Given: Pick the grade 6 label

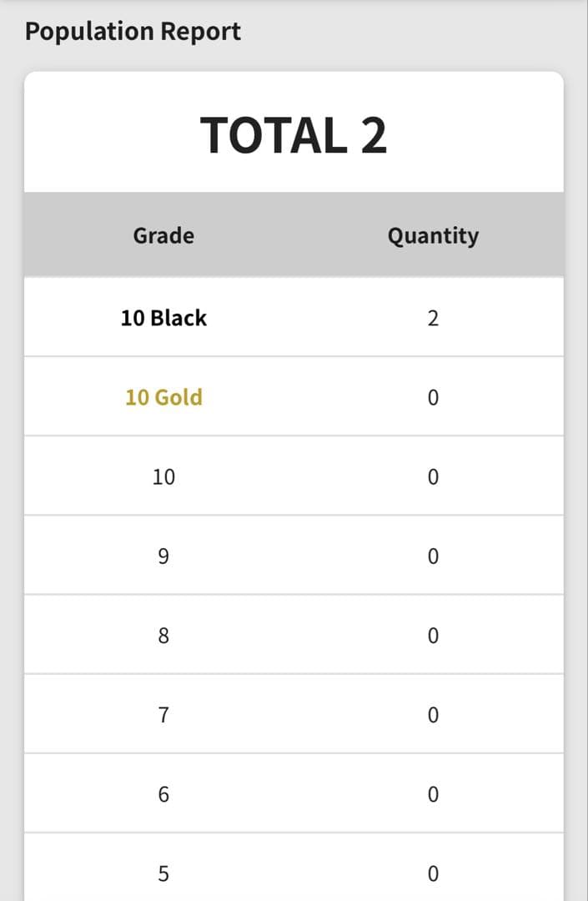Looking at the screenshot, I should pyautogui.click(x=163, y=794).
